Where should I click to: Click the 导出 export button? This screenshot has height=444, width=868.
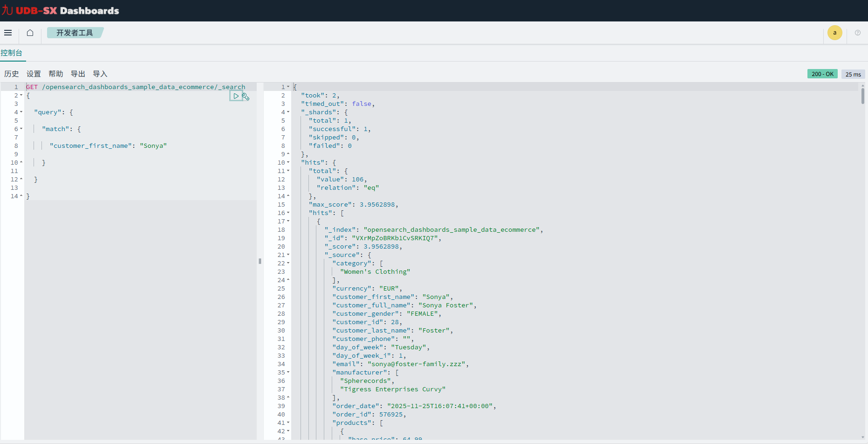78,74
